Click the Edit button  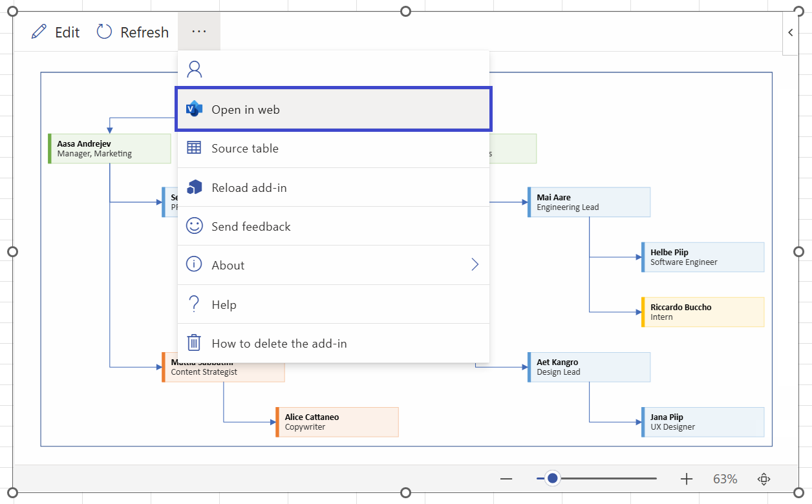click(x=55, y=32)
